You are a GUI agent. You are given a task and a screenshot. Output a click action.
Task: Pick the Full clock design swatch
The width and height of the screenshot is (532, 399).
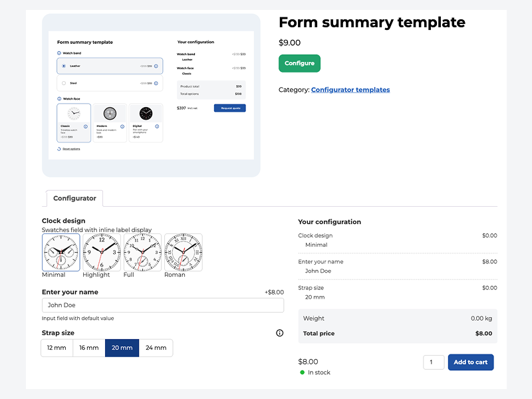click(142, 252)
